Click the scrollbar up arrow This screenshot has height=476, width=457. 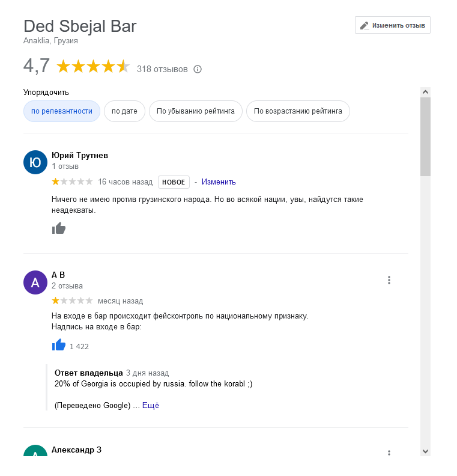(425, 92)
